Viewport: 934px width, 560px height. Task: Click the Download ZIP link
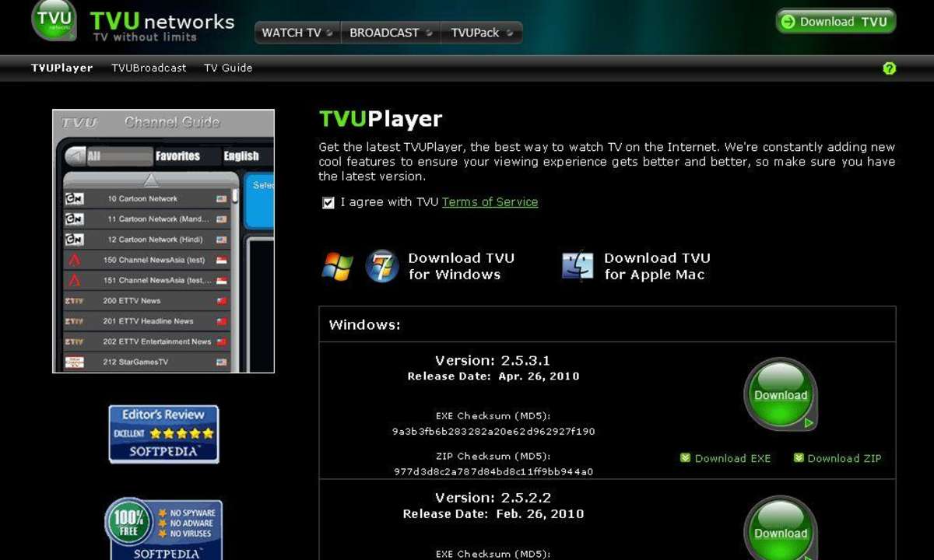844,459
